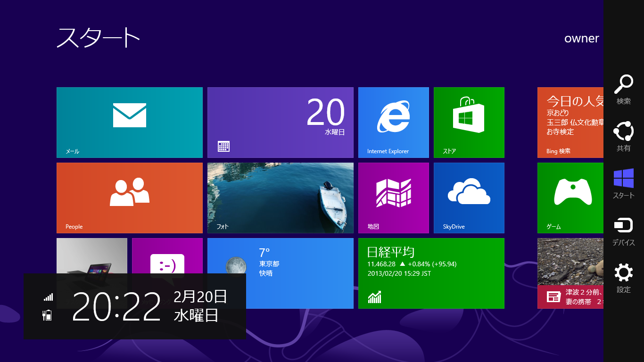This screenshot has width=644, height=362.
Task: Click the スタート charm with the Windows logo
Action: [624, 184]
